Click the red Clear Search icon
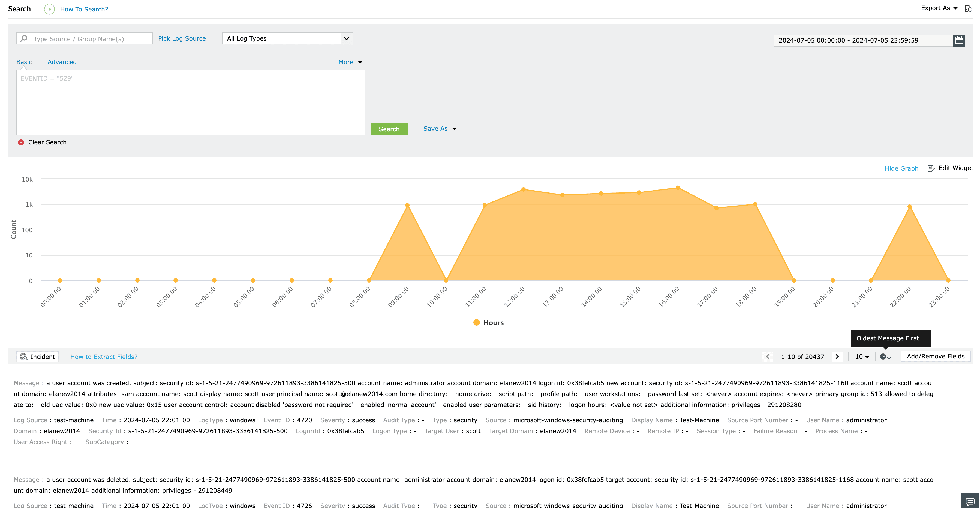The width and height of the screenshot is (980, 508). 21,142
